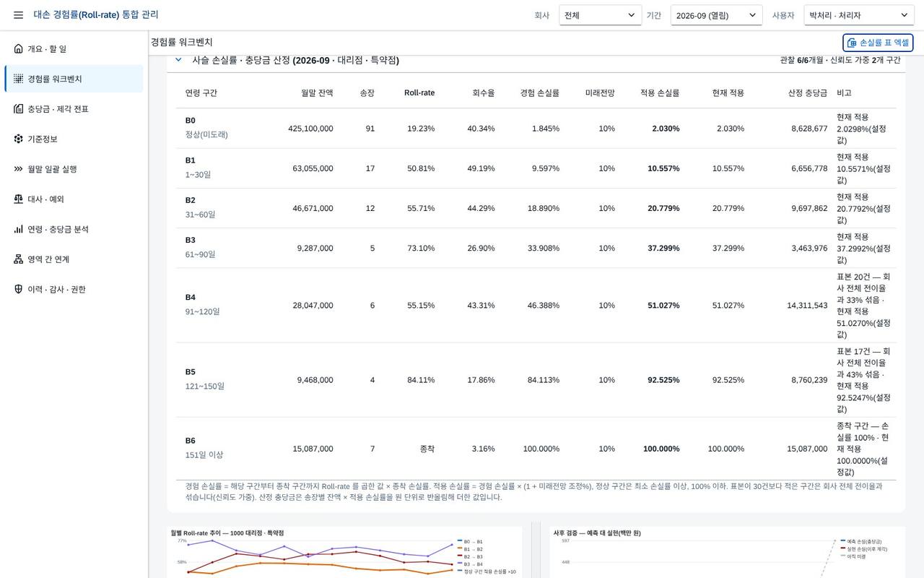Click the chevrons icon beside 월말 일괄 실행
The image size is (924, 578).
tap(19, 169)
